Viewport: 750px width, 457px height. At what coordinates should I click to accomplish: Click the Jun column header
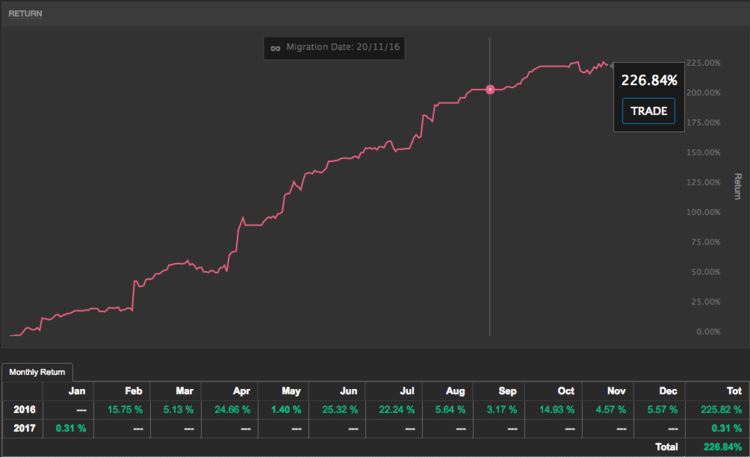(348, 391)
